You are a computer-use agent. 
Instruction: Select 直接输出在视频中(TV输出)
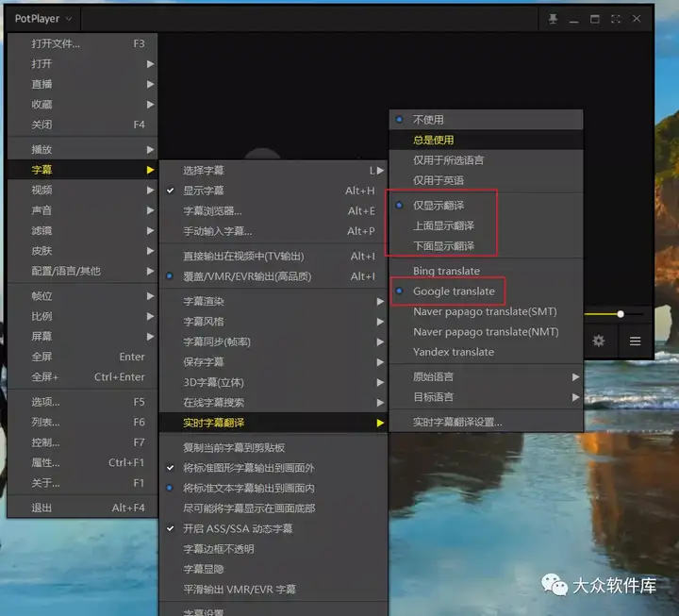(x=273, y=256)
